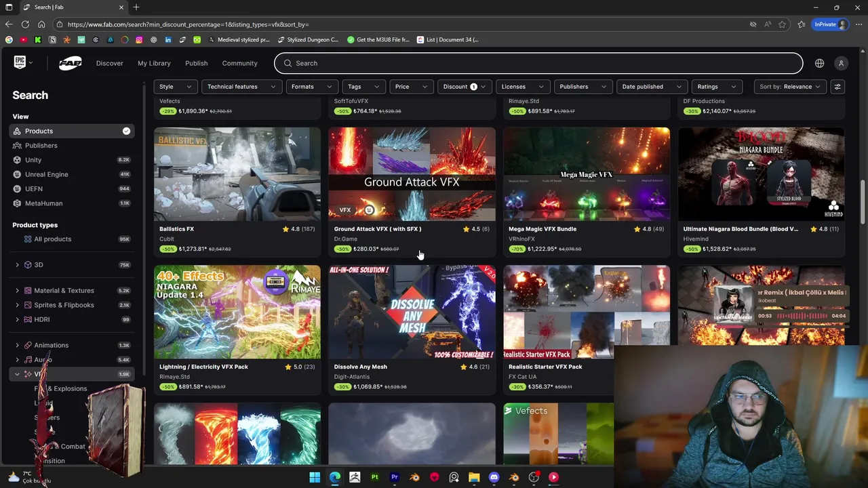Click the browser home icon
The image size is (868, 488).
click(x=41, y=24)
